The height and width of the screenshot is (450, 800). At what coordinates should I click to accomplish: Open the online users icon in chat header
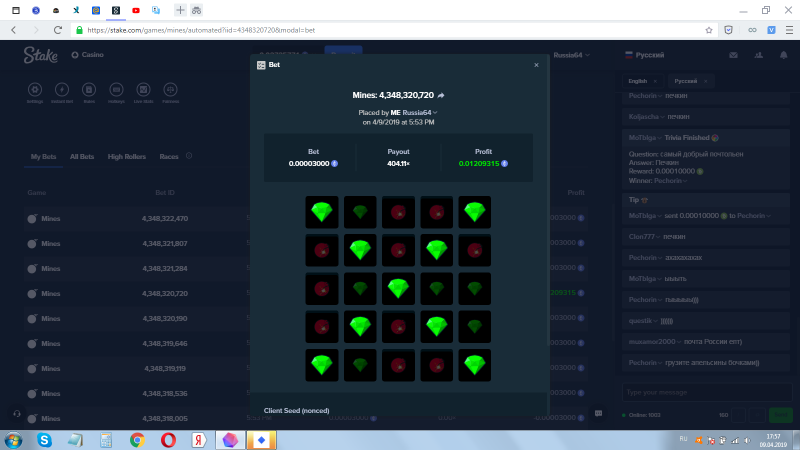pyautogui.click(x=759, y=55)
